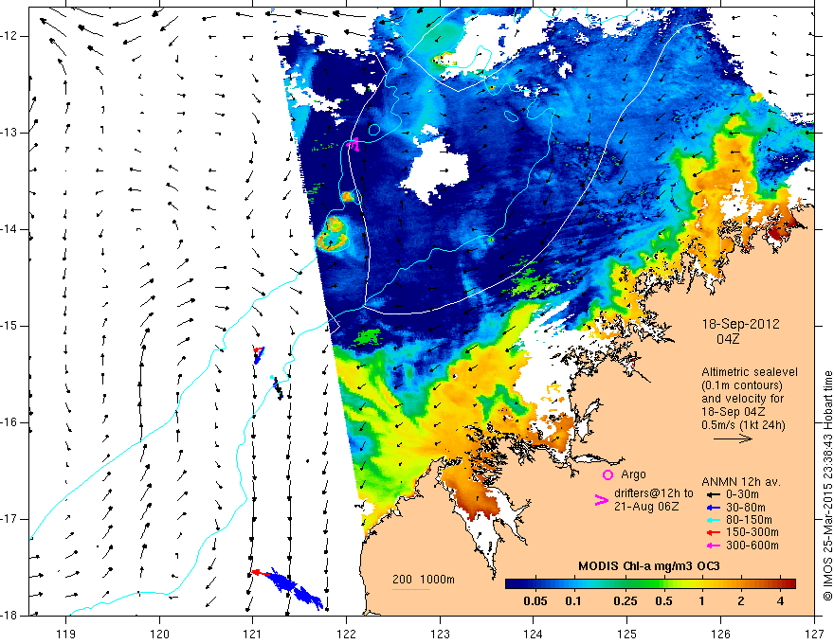Click the blue 30-80m arrow legend symbol
This screenshot has height=644, width=834.
point(714,508)
